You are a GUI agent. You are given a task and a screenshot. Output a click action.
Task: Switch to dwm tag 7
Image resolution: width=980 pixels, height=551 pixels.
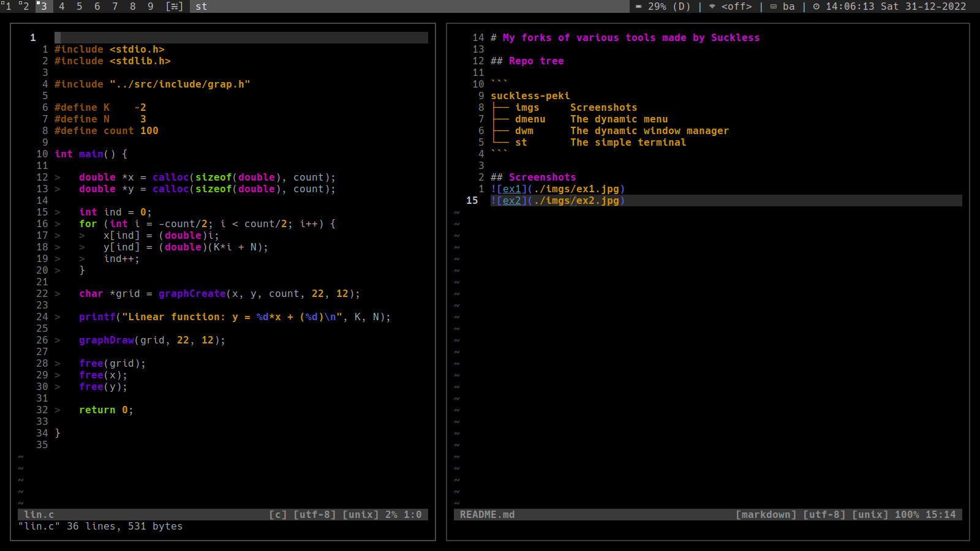coord(115,6)
